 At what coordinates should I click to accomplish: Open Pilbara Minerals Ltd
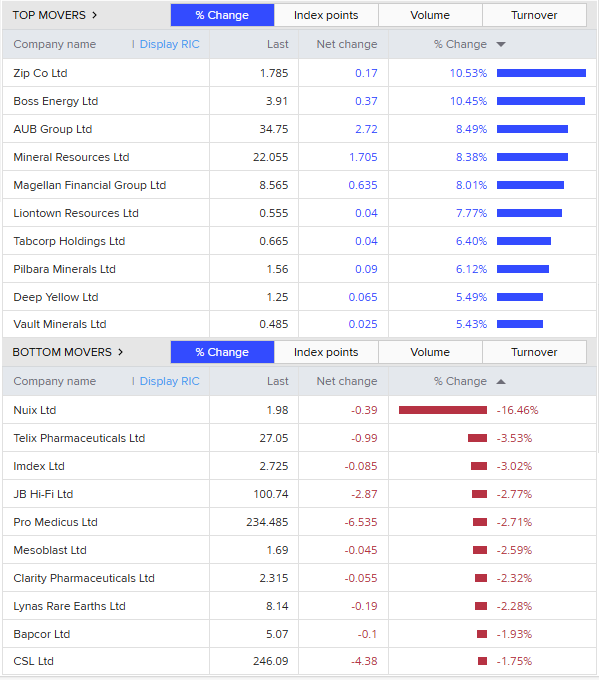pos(64,269)
